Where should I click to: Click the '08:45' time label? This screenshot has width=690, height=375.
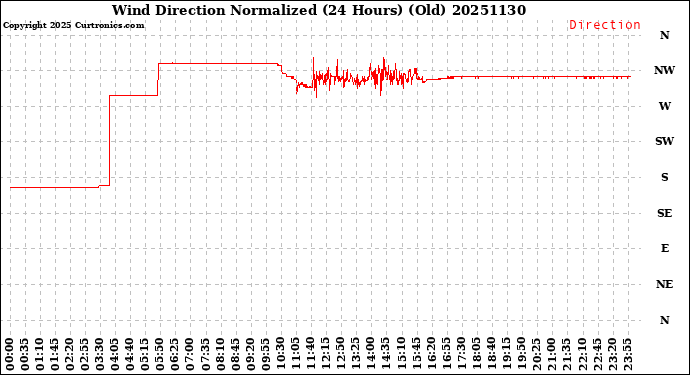coord(235,354)
